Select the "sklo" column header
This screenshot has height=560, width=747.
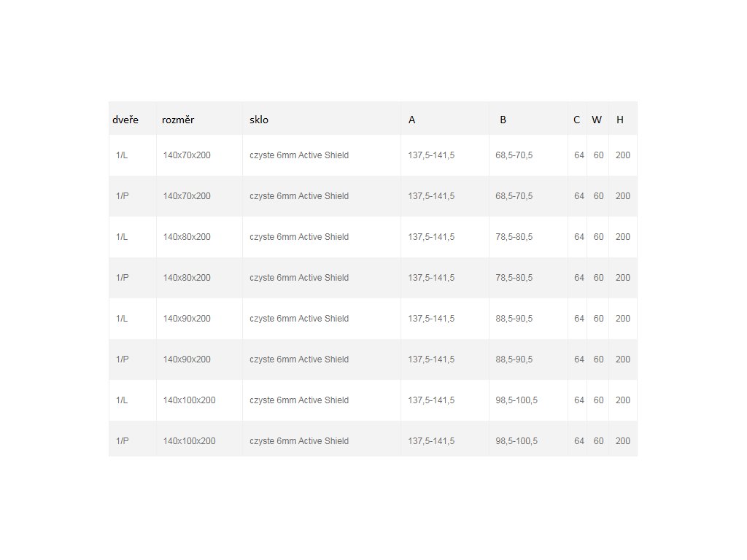(259, 120)
